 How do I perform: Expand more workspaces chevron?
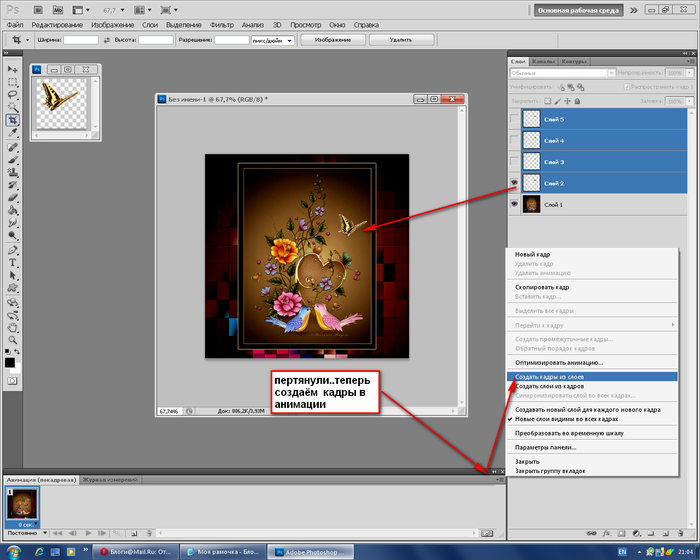click(634, 10)
